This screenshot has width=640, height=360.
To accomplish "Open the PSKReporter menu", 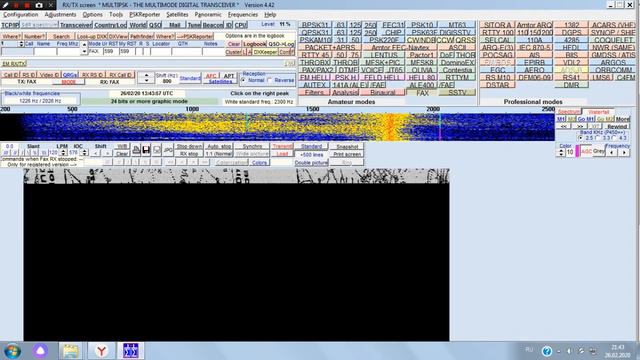I will pos(144,14).
